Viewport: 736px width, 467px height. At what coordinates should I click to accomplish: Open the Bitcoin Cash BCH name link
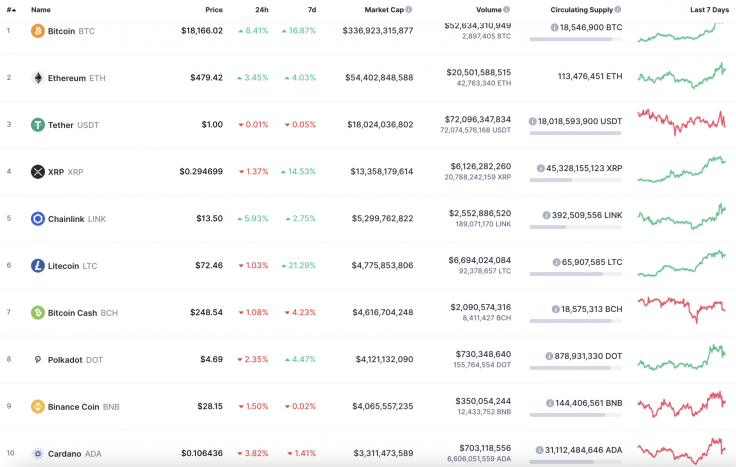pos(83,313)
